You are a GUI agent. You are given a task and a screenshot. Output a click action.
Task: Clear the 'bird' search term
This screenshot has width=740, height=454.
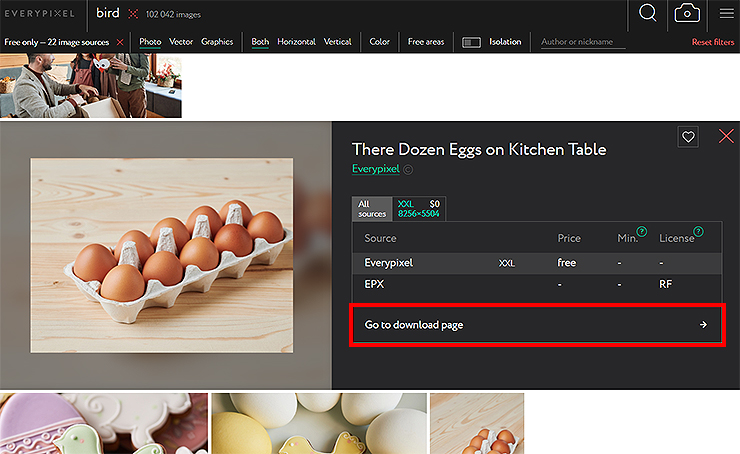tap(133, 14)
